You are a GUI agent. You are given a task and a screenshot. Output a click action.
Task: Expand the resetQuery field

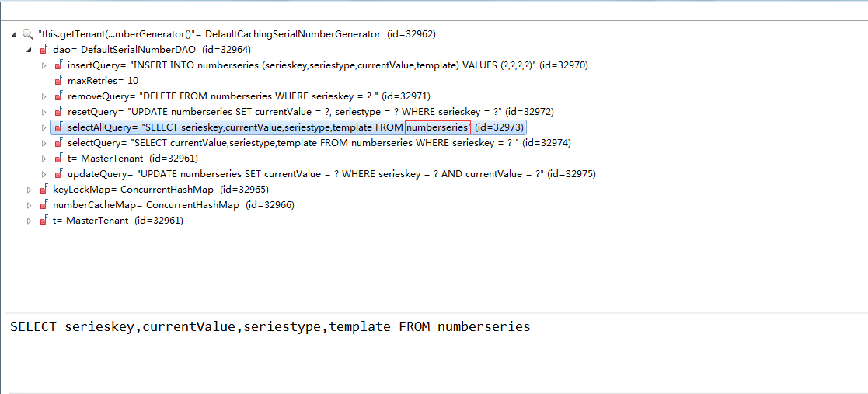[44, 112]
